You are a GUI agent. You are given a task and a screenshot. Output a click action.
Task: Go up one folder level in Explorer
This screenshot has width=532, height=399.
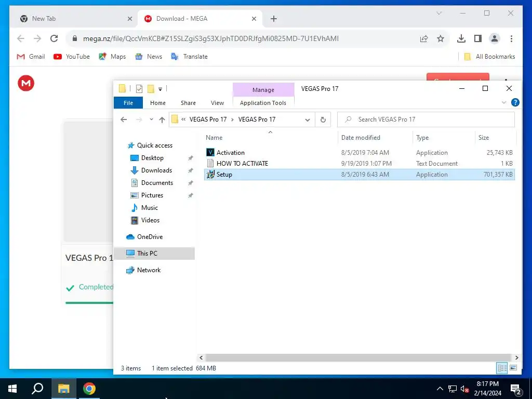pyautogui.click(x=162, y=119)
